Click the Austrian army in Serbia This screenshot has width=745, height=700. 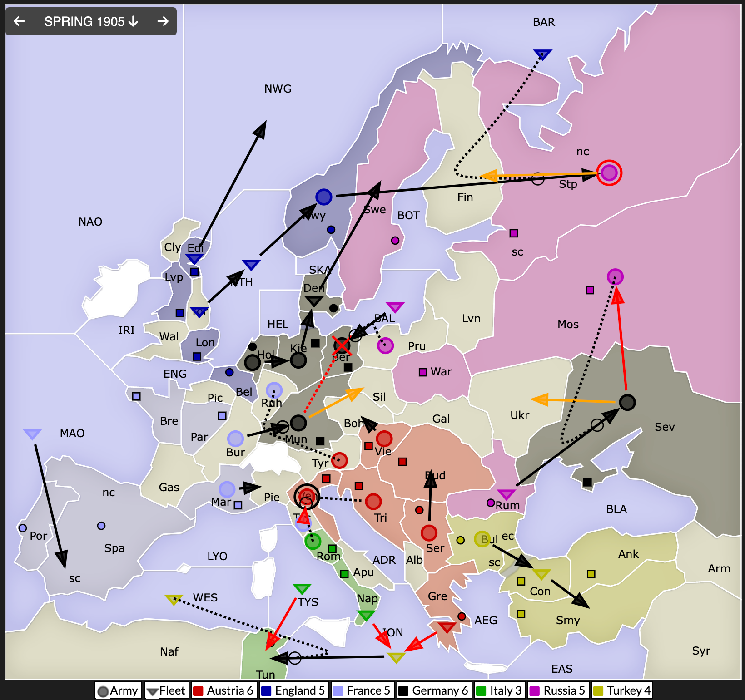point(429,532)
